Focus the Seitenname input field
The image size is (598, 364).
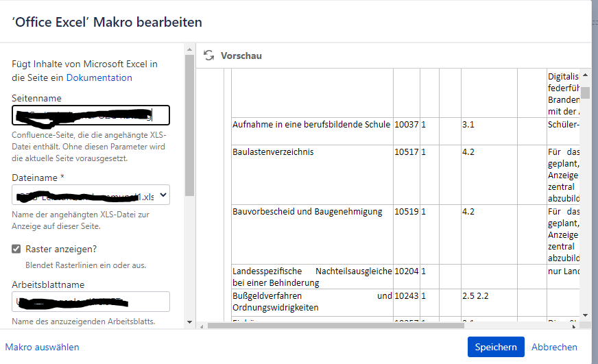click(91, 115)
